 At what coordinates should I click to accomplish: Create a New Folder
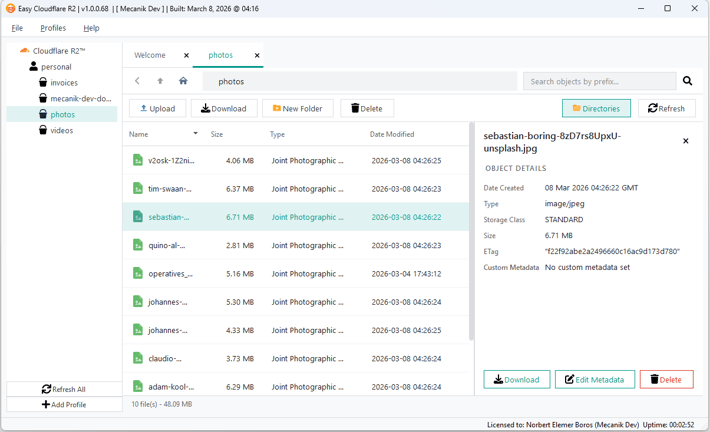pyautogui.click(x=297, y=108)
